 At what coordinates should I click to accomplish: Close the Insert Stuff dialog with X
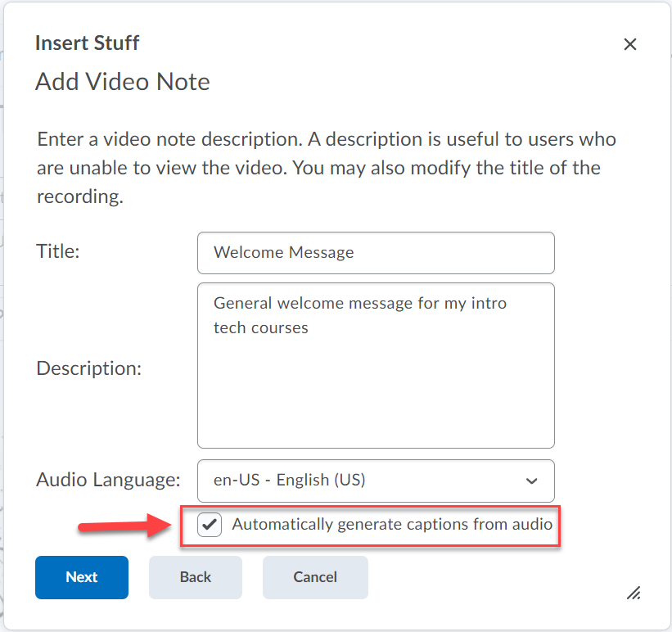coord(629,44)
